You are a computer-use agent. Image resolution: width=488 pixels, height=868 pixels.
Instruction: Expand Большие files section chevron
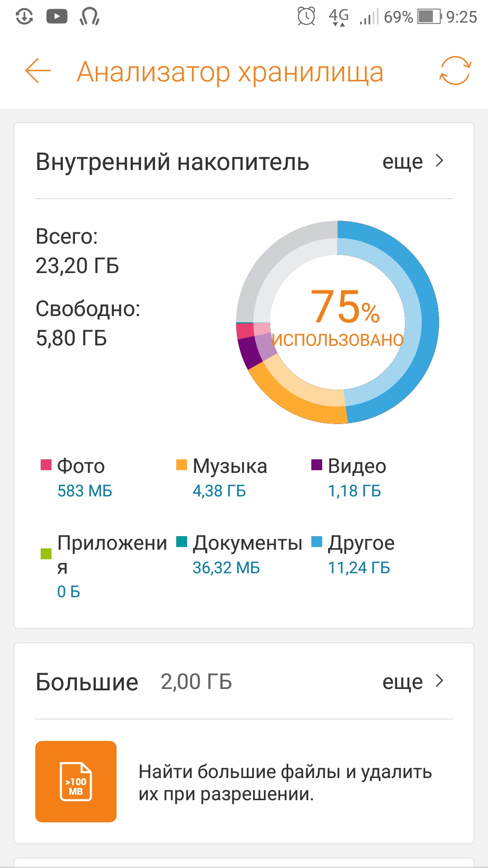coord(439,681)
